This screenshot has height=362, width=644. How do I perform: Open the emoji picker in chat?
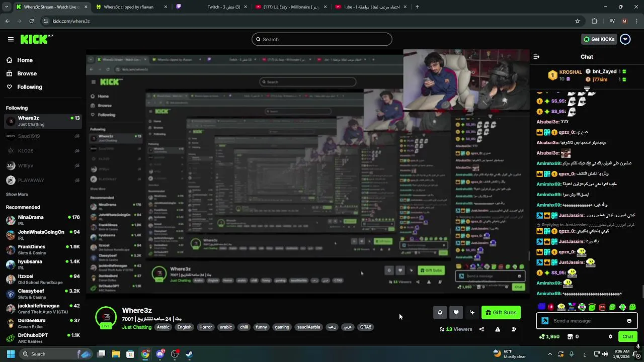tap(629, 321)
